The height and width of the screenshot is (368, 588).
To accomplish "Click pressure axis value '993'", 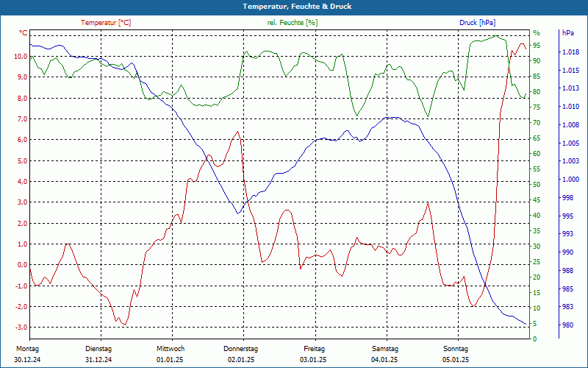I will pos(567,234).
